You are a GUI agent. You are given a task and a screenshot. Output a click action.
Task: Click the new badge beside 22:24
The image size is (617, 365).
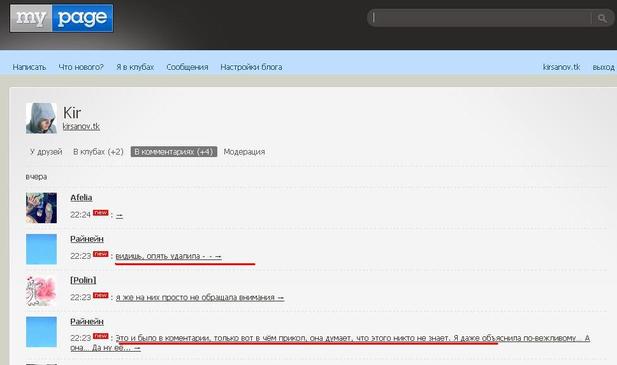click(101, 213)
